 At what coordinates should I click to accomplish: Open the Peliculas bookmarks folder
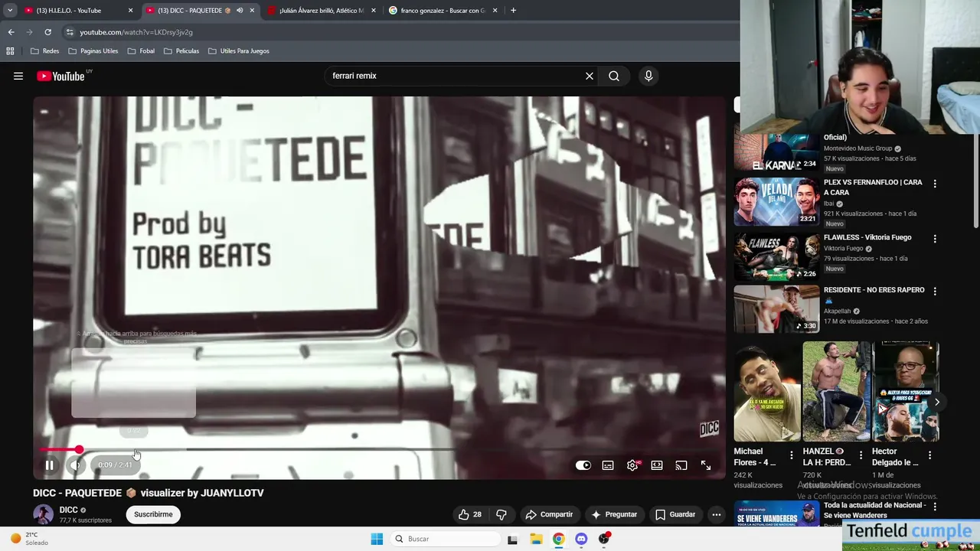pos(181,51)
